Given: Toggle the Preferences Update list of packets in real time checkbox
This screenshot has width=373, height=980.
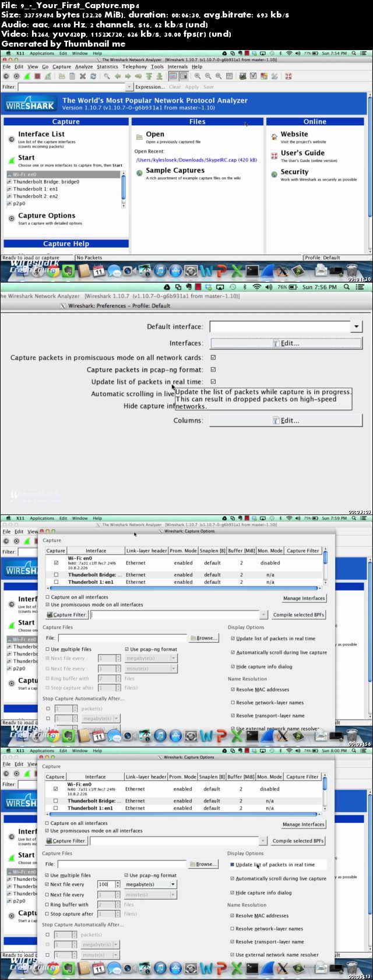Looking at the screenshot, I should 213,382.
